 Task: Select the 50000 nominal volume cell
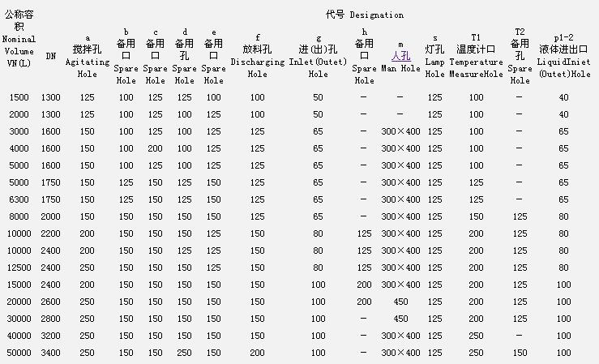click(x=19, y=353)
